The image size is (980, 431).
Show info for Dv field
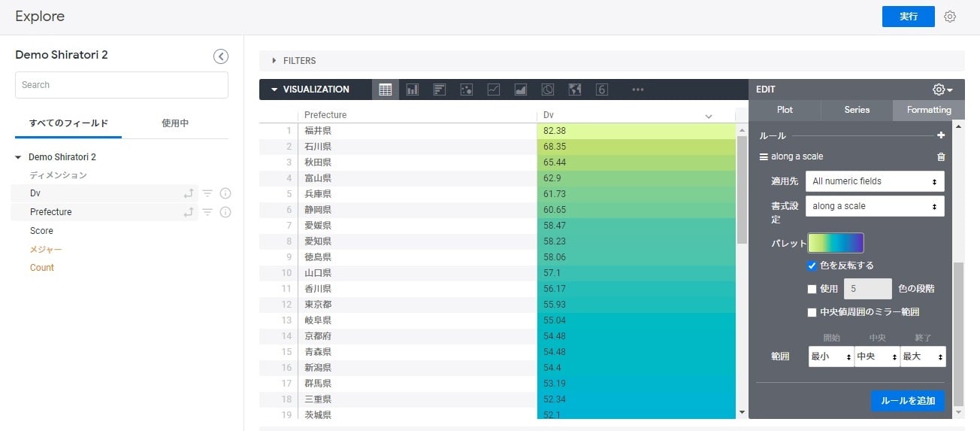pos(225,193)
